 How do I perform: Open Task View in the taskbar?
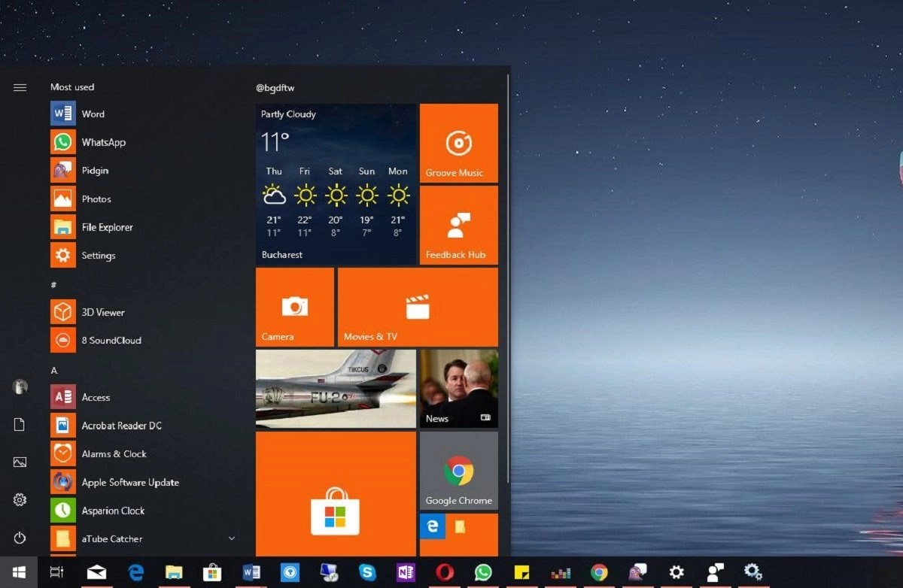(56, 572)
